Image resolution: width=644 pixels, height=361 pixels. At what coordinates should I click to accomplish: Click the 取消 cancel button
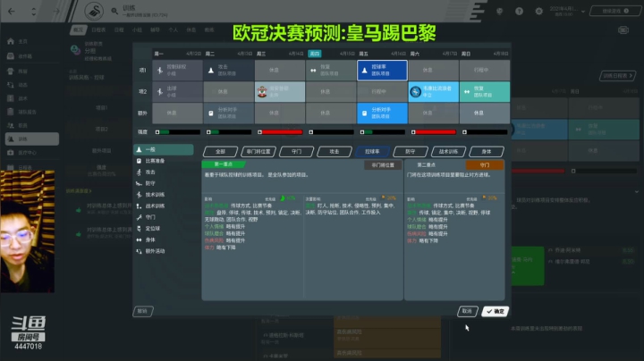[468, 311]
